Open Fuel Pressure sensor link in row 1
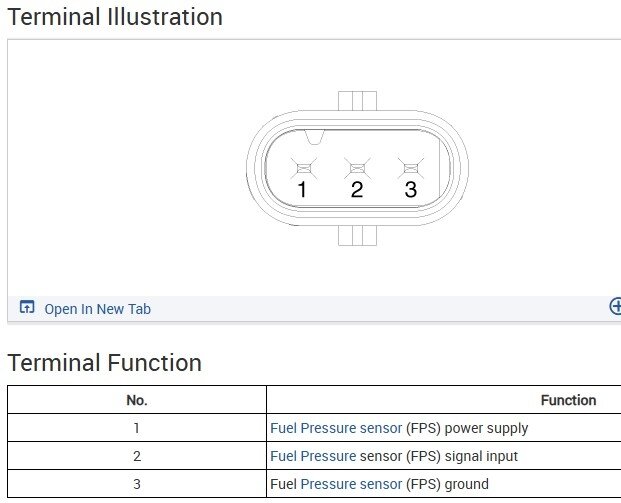 pos(336,428)
